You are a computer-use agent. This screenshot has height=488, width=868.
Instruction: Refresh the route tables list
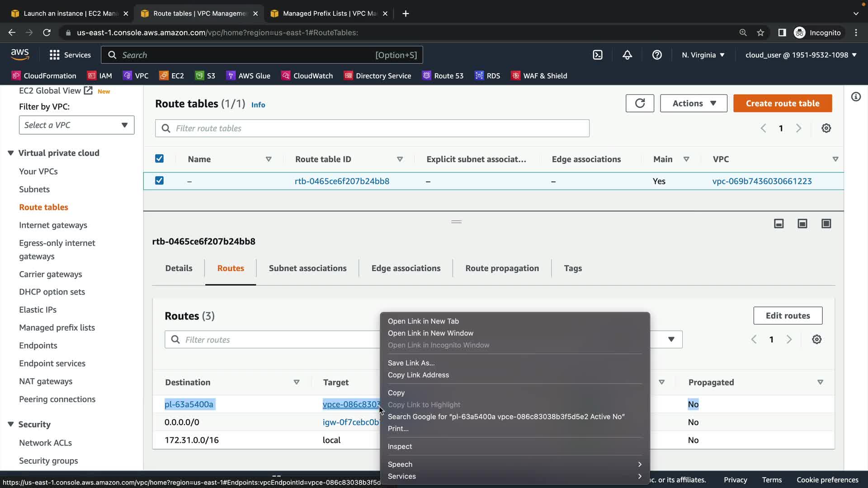[x=640, y=103]
